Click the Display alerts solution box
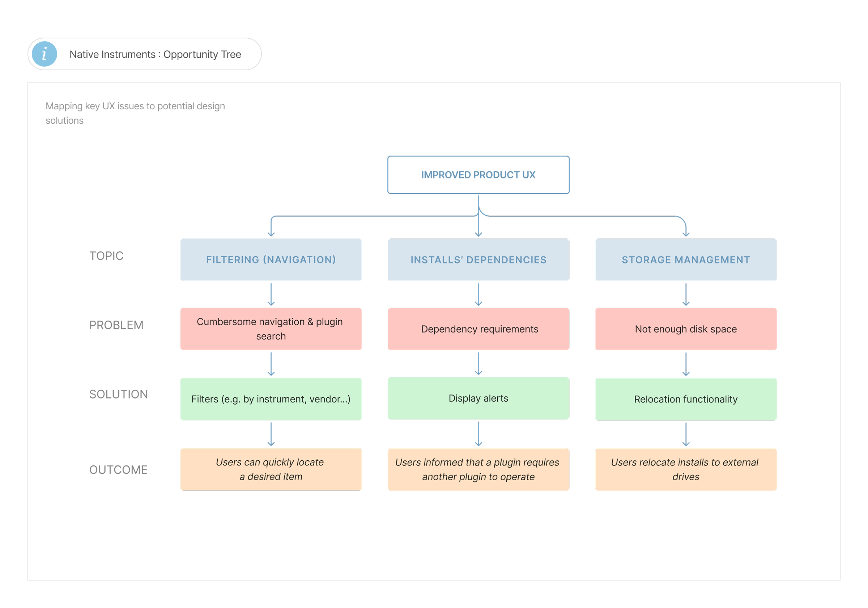Viewport: 868px width, 608px height. [478, 398]
